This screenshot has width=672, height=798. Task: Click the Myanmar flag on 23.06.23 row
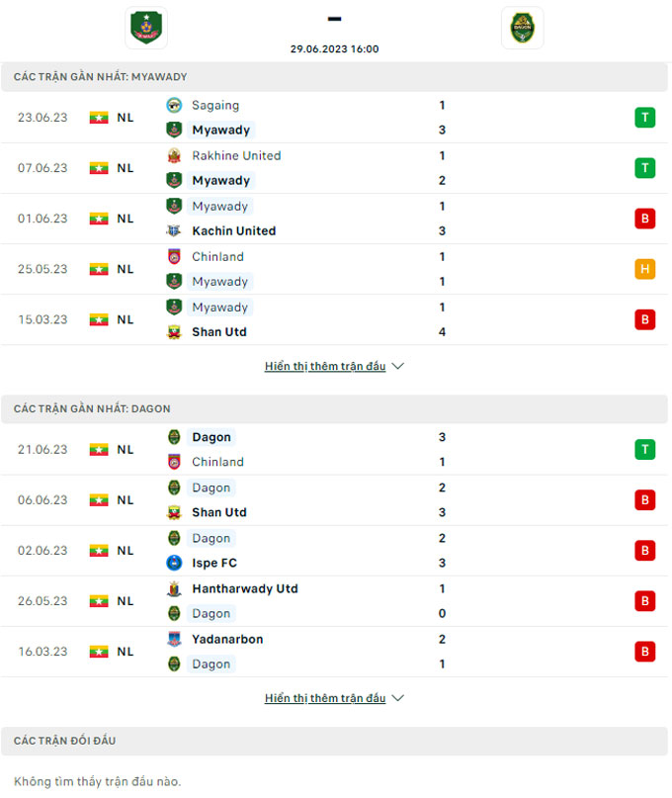pos(98,118)
